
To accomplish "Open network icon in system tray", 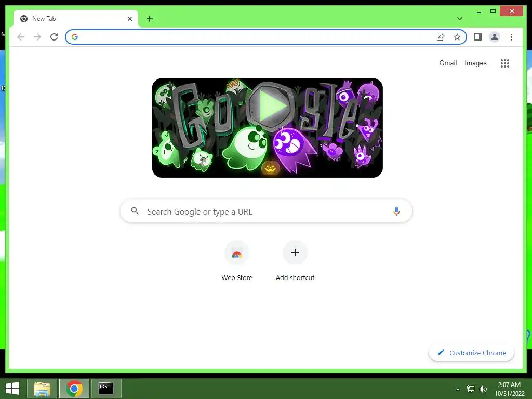I will tap(471, 389).
